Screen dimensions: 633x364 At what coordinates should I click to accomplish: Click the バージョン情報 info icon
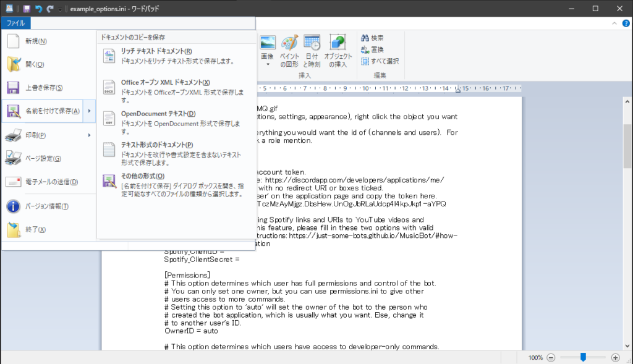click(x=14, y=206)
